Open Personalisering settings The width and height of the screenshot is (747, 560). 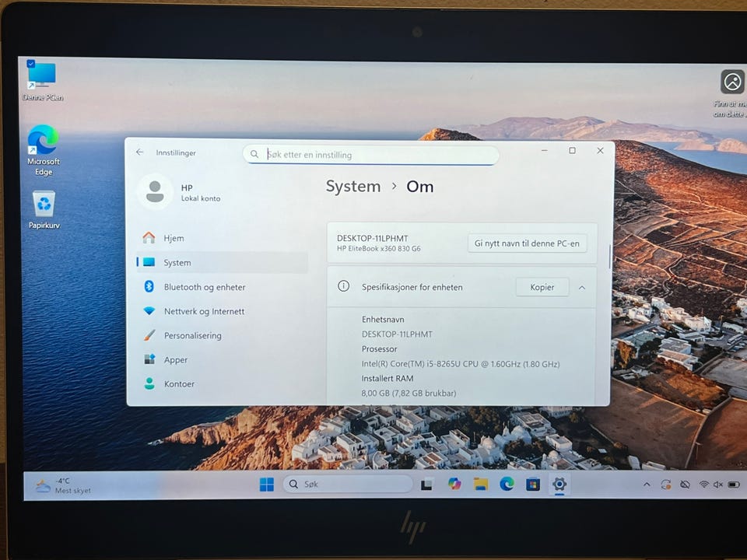coord(222,335)
